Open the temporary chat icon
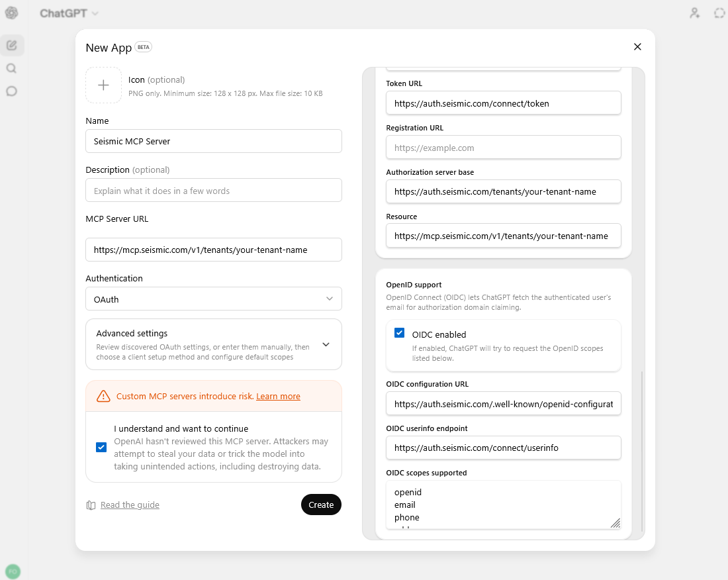 click(719, 13)
